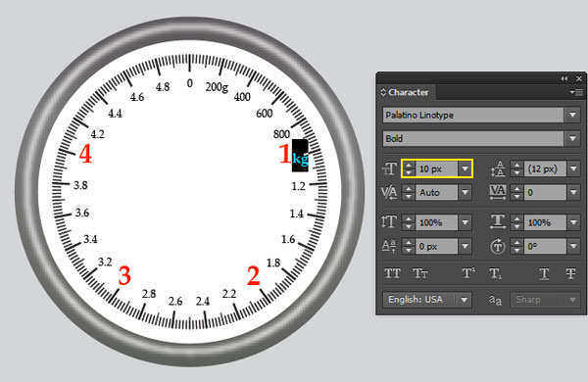Toggle the Underline button
This screenshot has height=382, width=588.
pos(544,274)
